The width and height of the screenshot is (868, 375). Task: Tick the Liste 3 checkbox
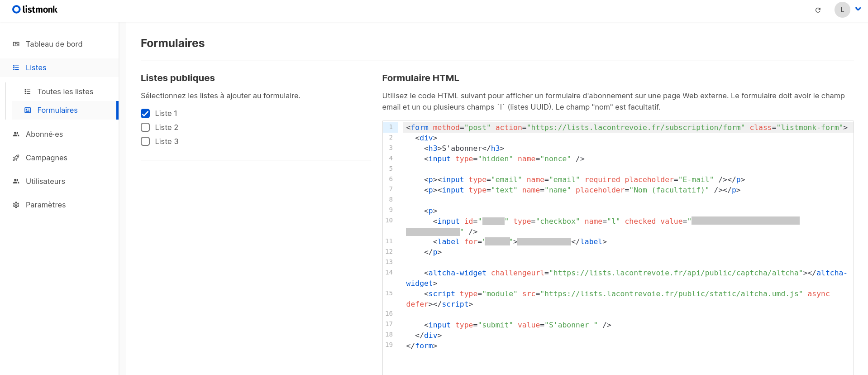(x=145, y=141)
